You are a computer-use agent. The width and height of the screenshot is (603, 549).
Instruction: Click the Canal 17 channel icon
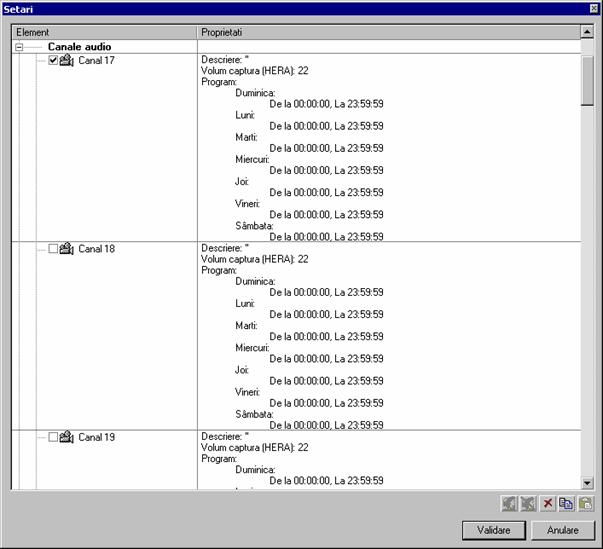pyautogui.click(x=67, y=61)
